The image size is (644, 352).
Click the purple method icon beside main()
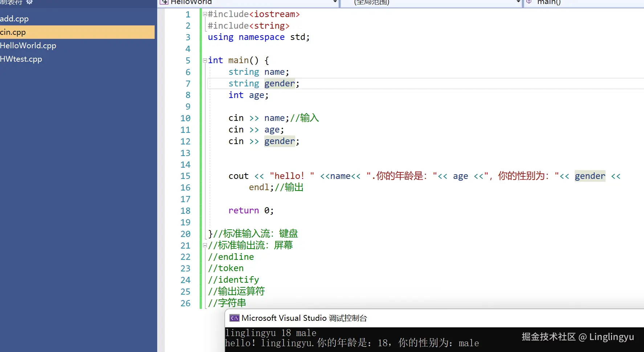pos(530,2)
